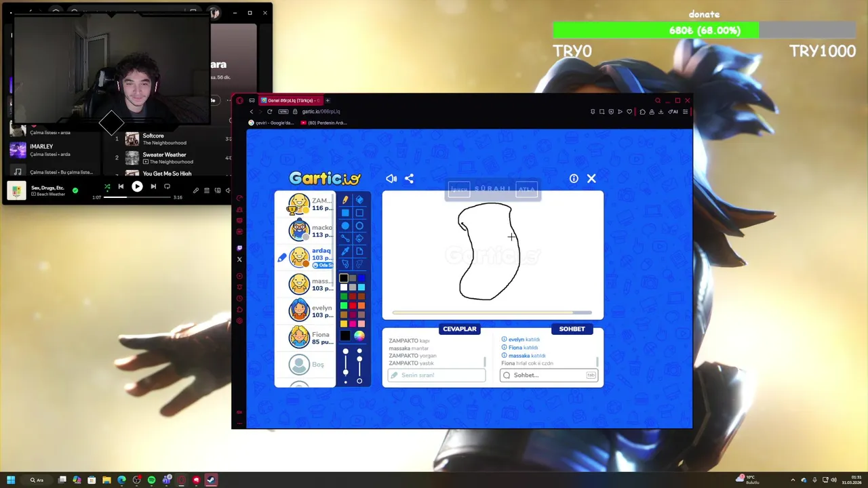Open the browser extensions cube icon
Viewport: 868px width, 488px height.
pos(642,111)
